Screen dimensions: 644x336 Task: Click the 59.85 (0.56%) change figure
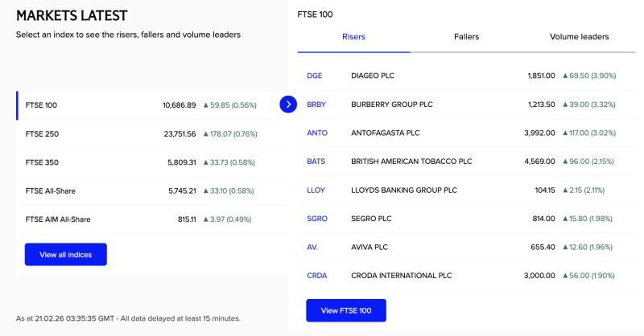coord(230,105)
